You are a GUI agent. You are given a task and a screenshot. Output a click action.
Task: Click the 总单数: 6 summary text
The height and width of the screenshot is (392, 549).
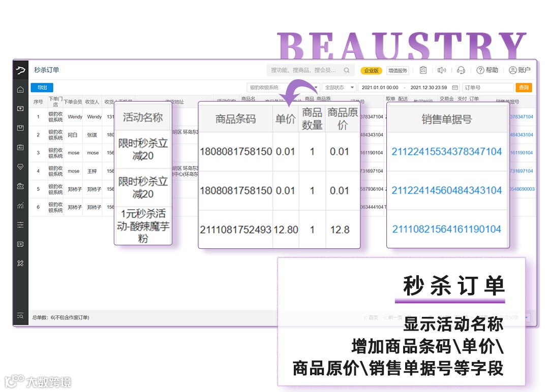coord(60,317)
